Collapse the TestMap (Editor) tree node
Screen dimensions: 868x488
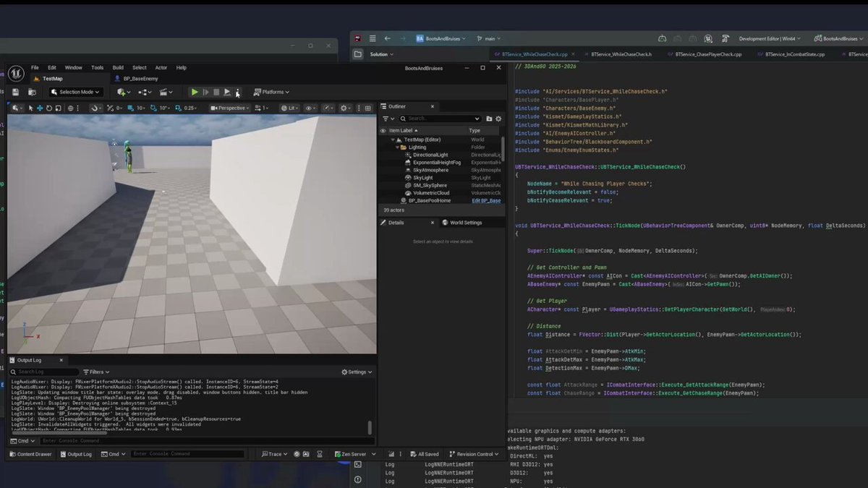(393, 140)
